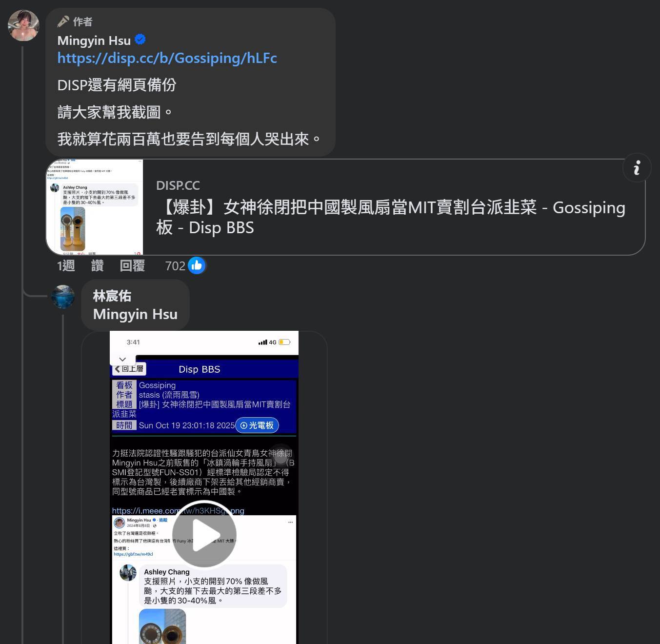This screenshot has height=644, width=660.
Task: Open the disp.cc Gossiping hyperlink
Action: coord(167,58)
